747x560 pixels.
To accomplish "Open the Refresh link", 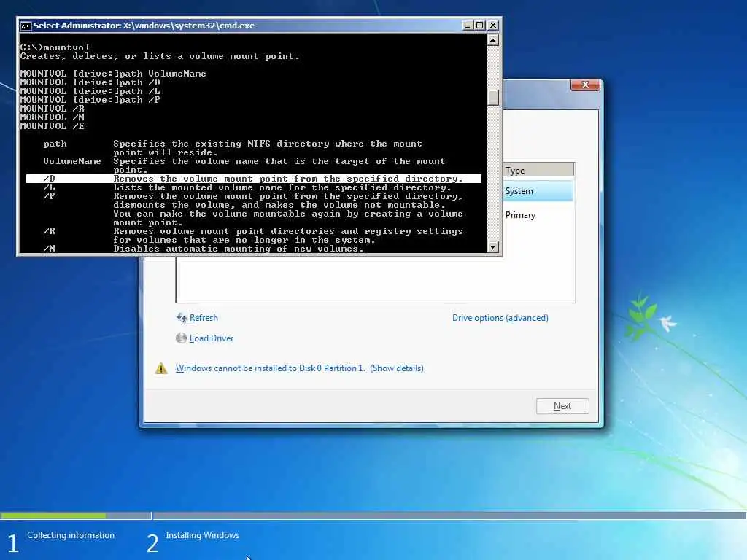I will pyautogui.click(x=204, y=318).
